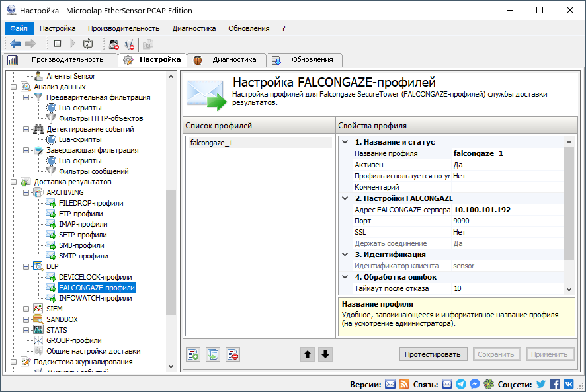Screen dimensions: 586x392
Task: Copy the selected profile
Action: point(213,354)
